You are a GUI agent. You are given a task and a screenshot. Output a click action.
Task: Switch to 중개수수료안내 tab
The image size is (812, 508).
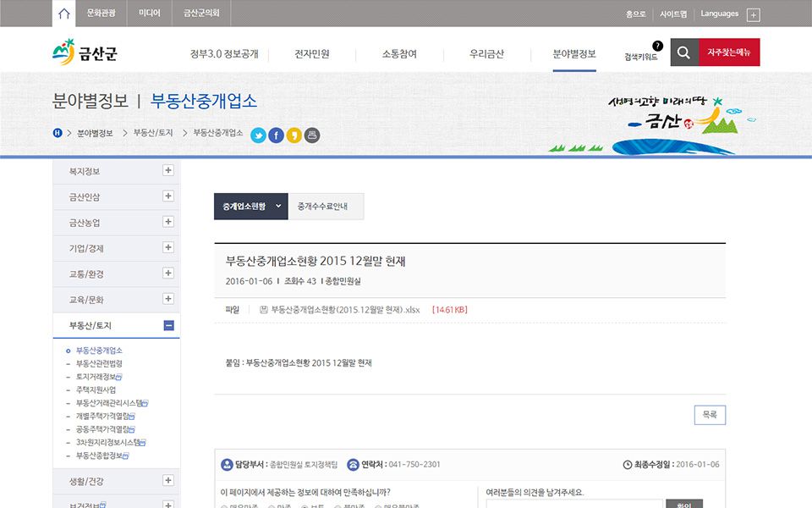click(x=325, y=206)
